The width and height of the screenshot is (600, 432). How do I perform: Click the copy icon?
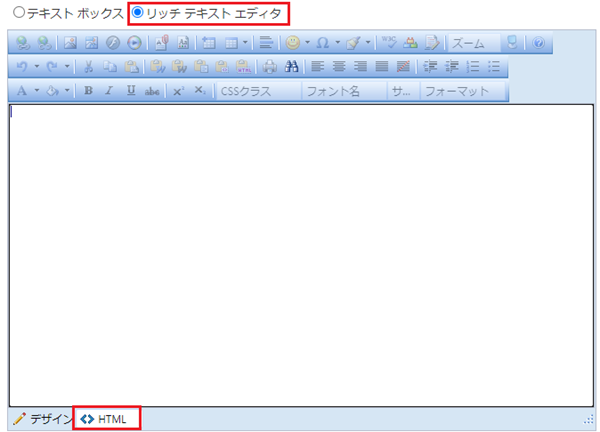point(110,67)
